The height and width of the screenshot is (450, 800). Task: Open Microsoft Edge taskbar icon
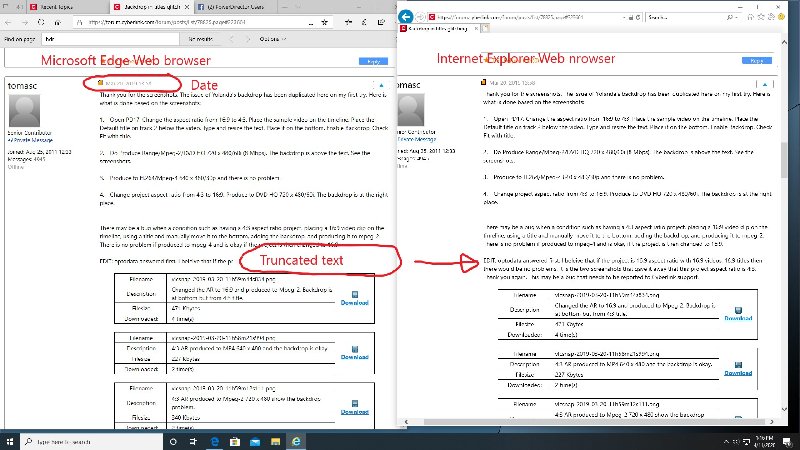pos(214,441)
